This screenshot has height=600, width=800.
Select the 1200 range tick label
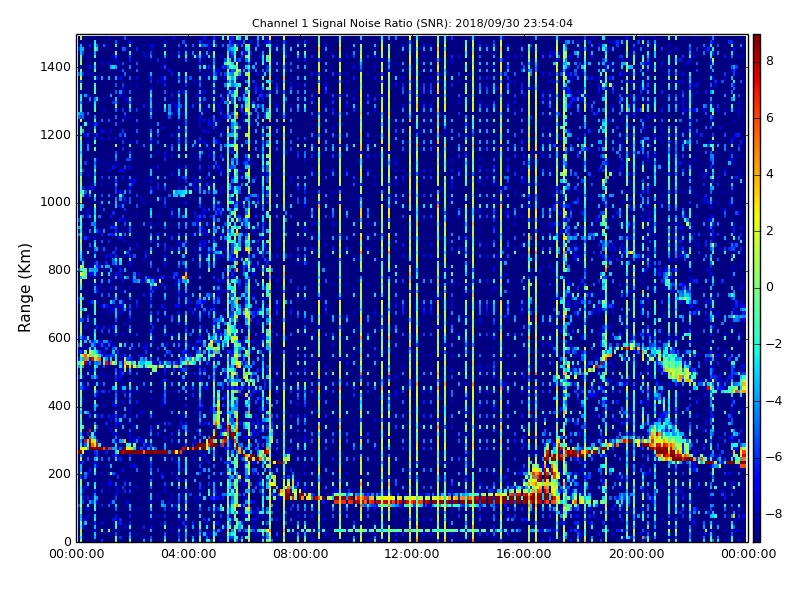(x=56, y=135)
